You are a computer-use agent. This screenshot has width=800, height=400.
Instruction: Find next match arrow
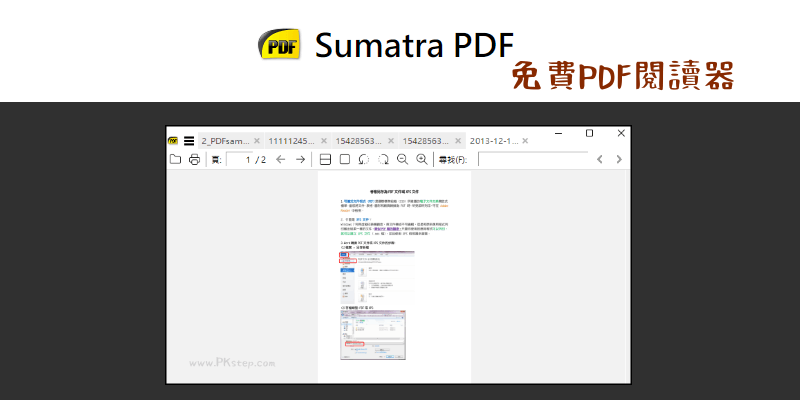point(619,159)
